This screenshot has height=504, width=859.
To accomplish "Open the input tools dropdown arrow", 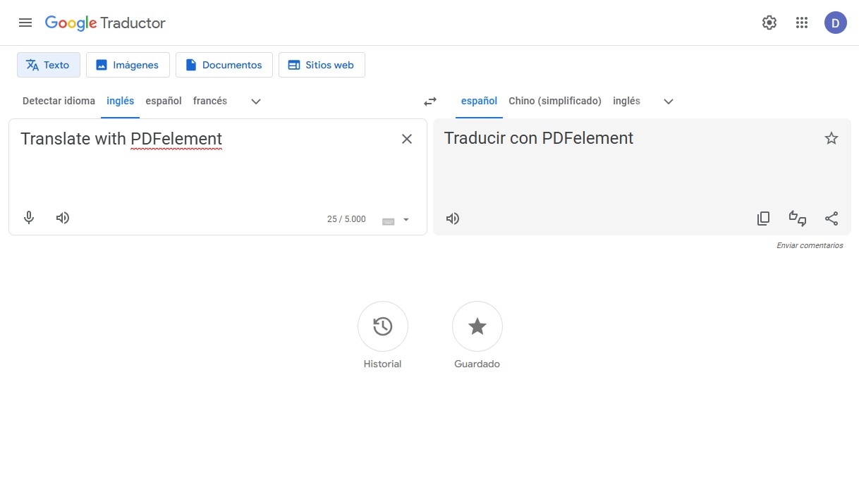I will click(x=406, y=220).
